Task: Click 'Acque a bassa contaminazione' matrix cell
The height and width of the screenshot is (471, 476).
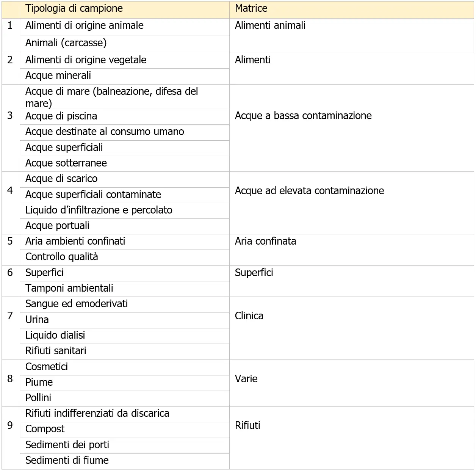Action: [352, 128]
